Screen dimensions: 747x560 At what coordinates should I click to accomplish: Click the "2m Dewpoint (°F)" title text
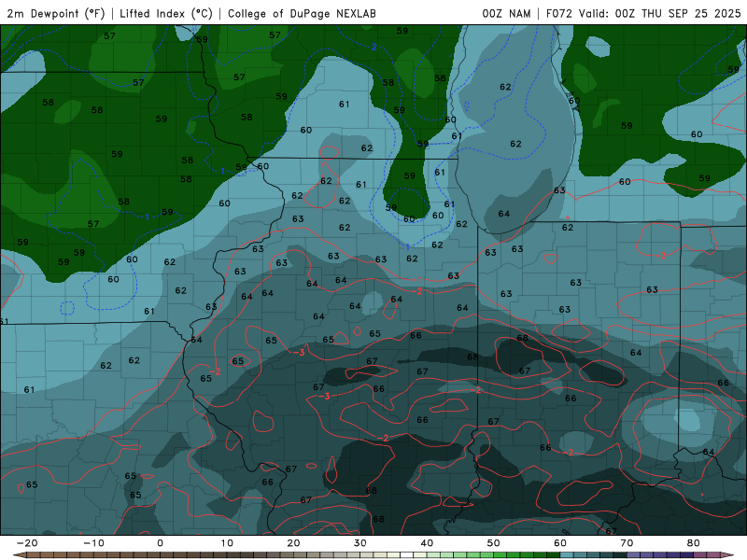coord(56,13)
